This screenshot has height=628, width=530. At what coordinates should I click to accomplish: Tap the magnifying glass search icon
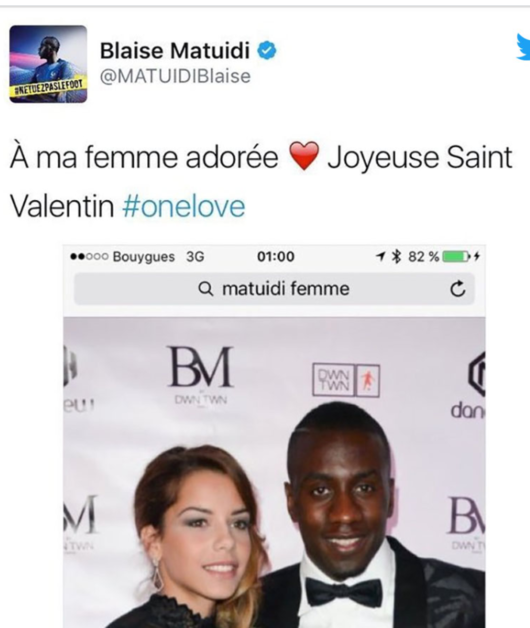pyautogui.click(x=206, y=288)
